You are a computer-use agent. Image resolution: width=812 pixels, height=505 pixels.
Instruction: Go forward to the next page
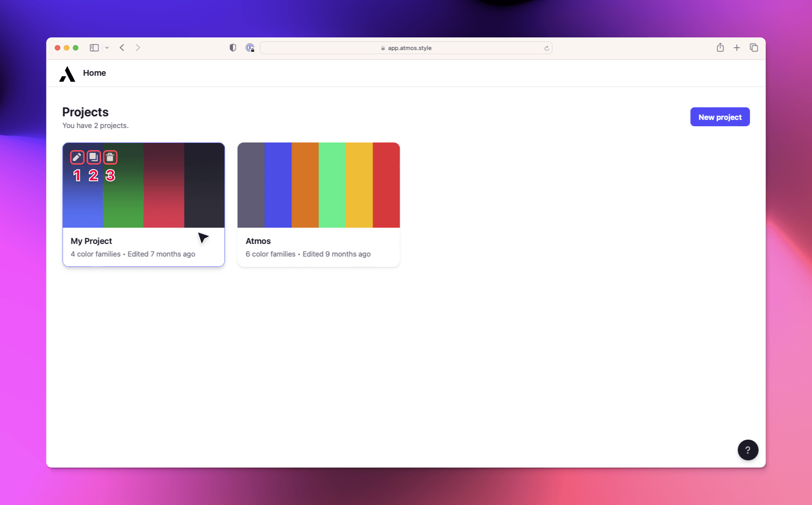(138, 48)
